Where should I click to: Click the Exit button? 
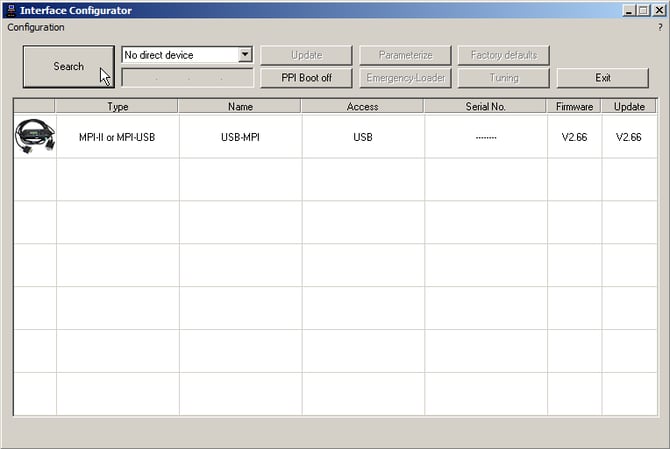[602, 78]
